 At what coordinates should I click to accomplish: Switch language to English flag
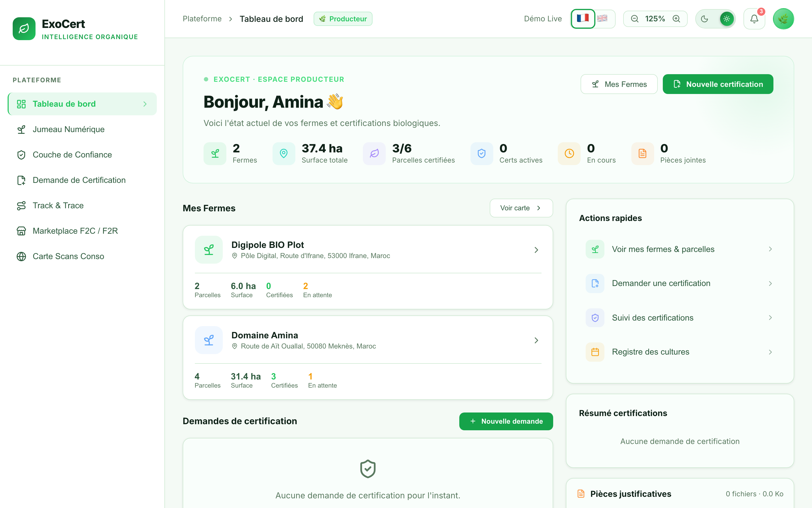[x=602, y=19]
